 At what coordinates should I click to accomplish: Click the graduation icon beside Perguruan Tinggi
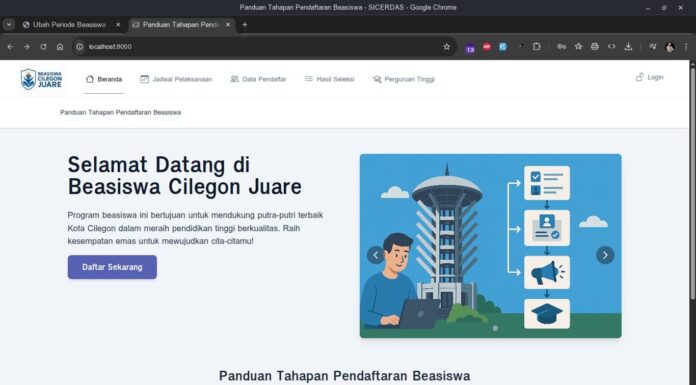tap(377, 79)
